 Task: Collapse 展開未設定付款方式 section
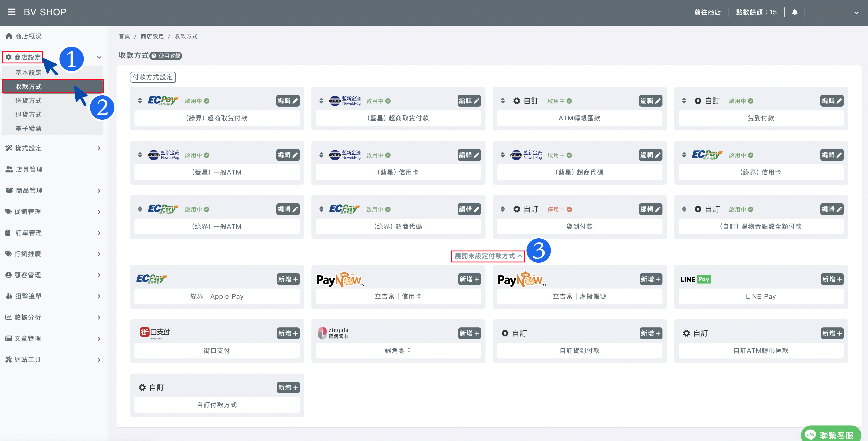coord(488,256)
